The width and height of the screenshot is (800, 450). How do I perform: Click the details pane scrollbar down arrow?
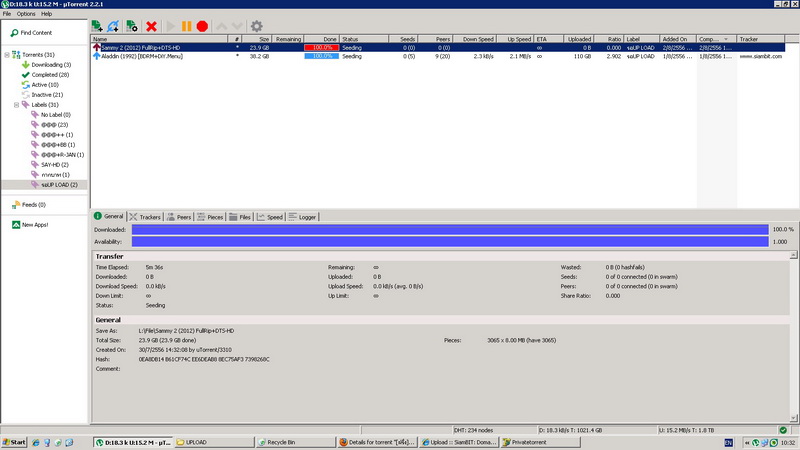[x=793, y=418]
